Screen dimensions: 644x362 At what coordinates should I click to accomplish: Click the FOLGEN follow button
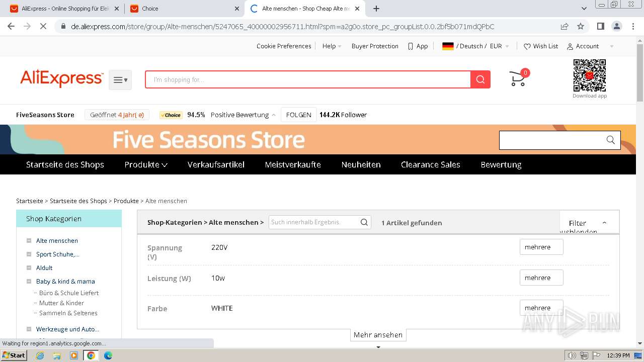[x=299, y=115]
